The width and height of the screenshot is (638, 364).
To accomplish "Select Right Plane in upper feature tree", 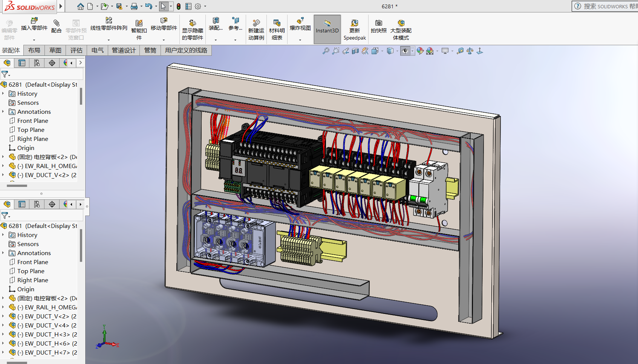I will coord(32,139).
